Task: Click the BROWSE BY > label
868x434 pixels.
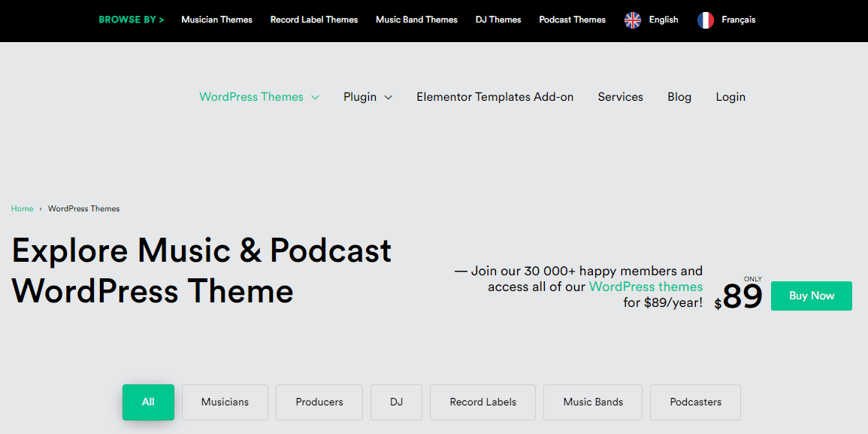Action: tap(132, 20)
